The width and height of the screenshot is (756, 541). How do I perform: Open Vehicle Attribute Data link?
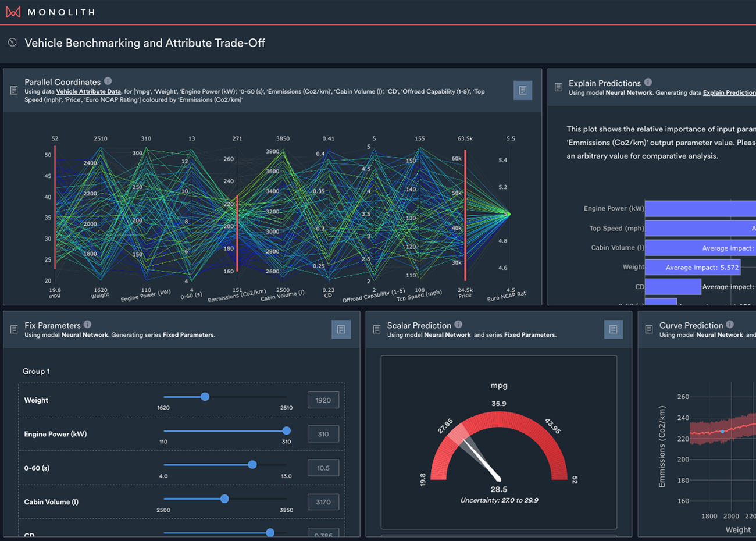[88, 91]
